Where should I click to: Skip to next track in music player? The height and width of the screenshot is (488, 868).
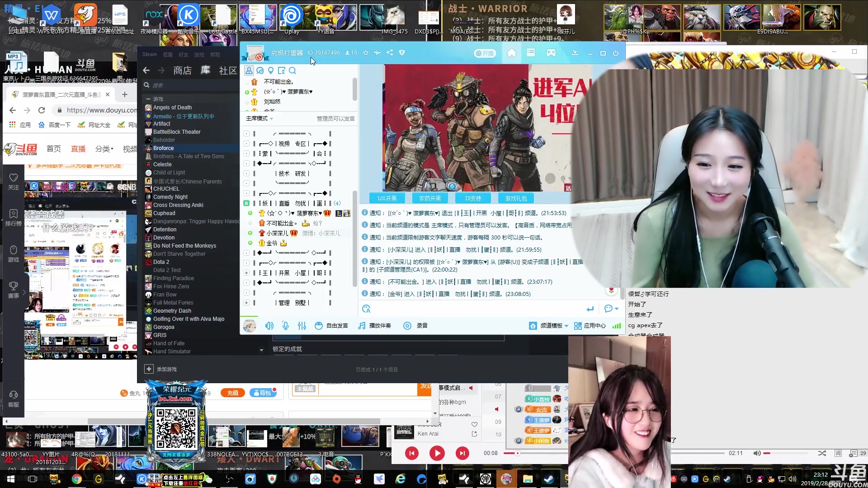462,453
